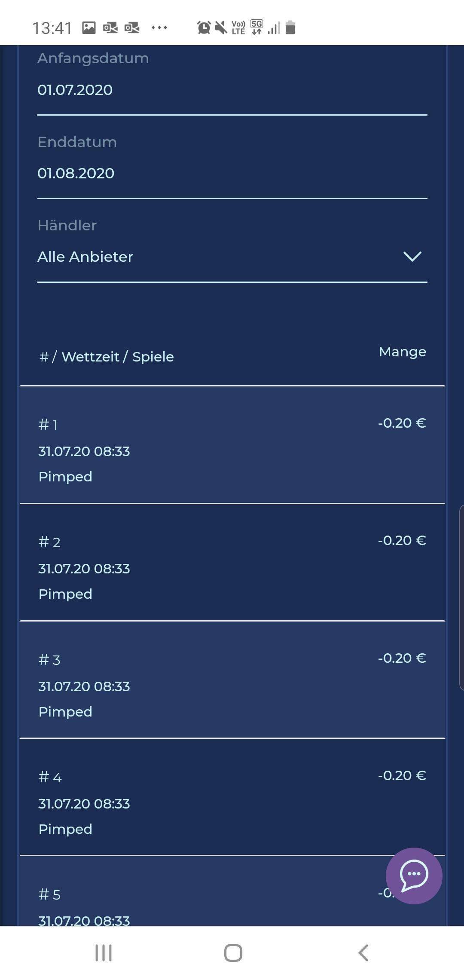Tap the alarm clock status icon

pyautogui.click(x=204, y=28)
